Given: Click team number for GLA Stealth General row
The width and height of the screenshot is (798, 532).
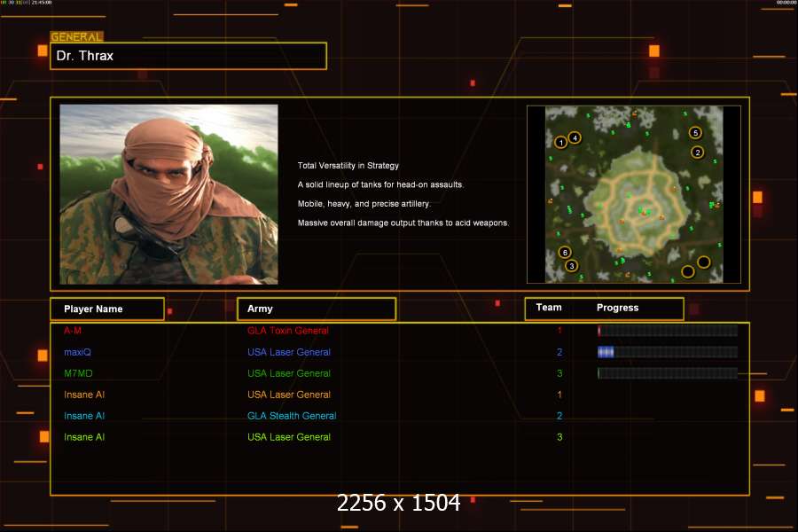Looking at the screenshot, I should click(559, 416).
